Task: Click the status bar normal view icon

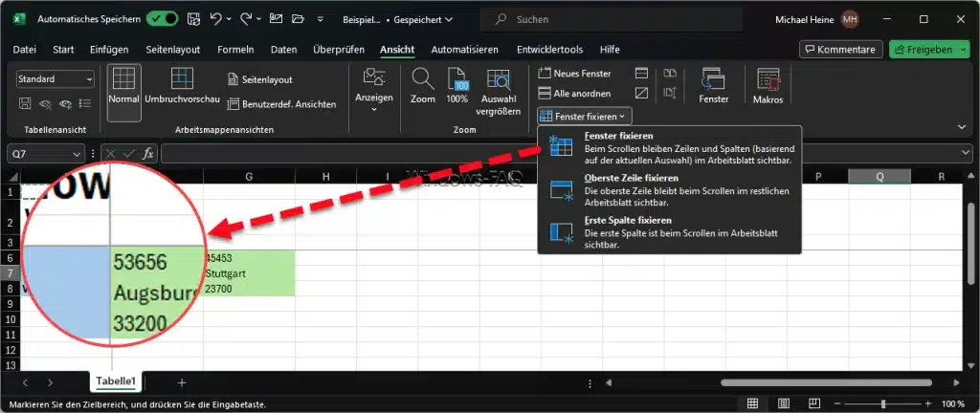Action: (753, 403)
